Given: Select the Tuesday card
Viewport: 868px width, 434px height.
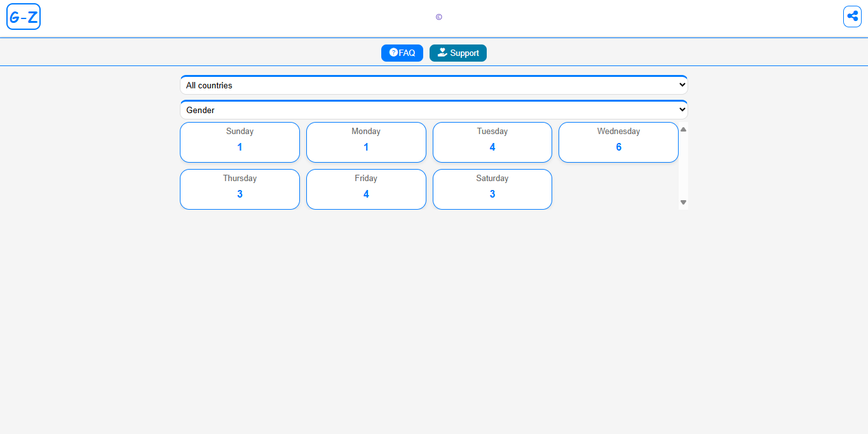Looking at the screenshot, I should pyautogui.click(x=492, y=142).
